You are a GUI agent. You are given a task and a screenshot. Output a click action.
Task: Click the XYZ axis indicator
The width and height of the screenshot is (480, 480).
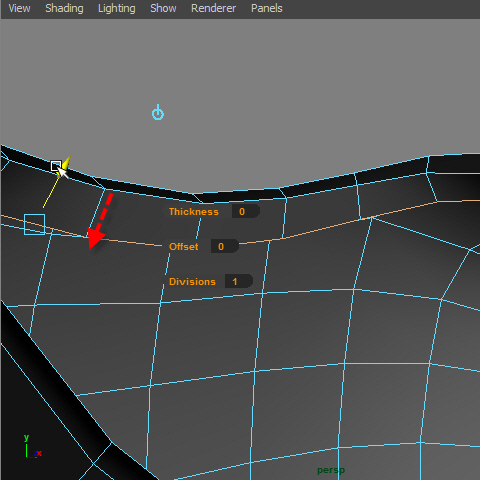[32, 447]
